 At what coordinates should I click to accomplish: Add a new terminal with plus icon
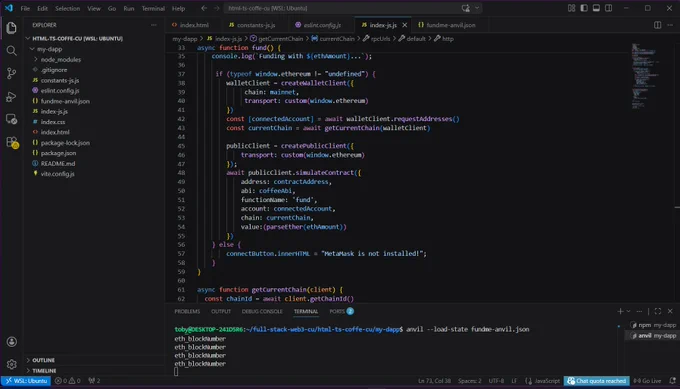(x=620, y=311)
